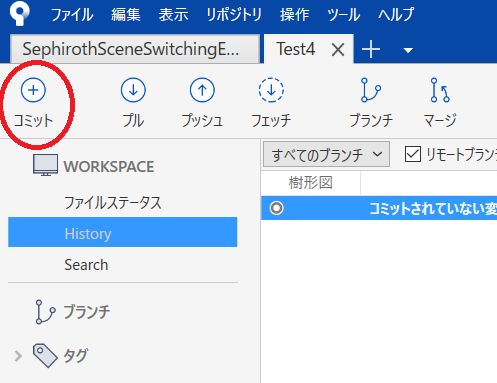This screenshot has height=383, width=497.
Task: Click the uncommitted changes graph node circle
Action: (276, 208)
